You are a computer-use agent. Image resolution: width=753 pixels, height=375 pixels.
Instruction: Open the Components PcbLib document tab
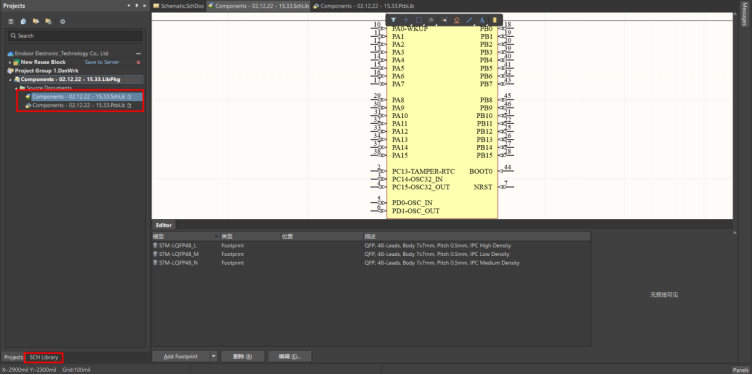pos(363,6)
